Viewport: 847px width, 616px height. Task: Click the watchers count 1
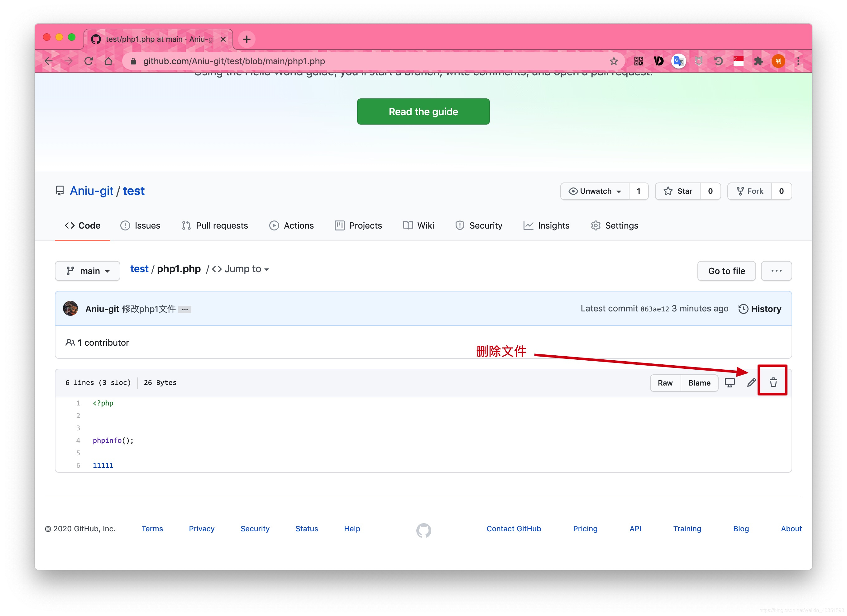(639, 191)
